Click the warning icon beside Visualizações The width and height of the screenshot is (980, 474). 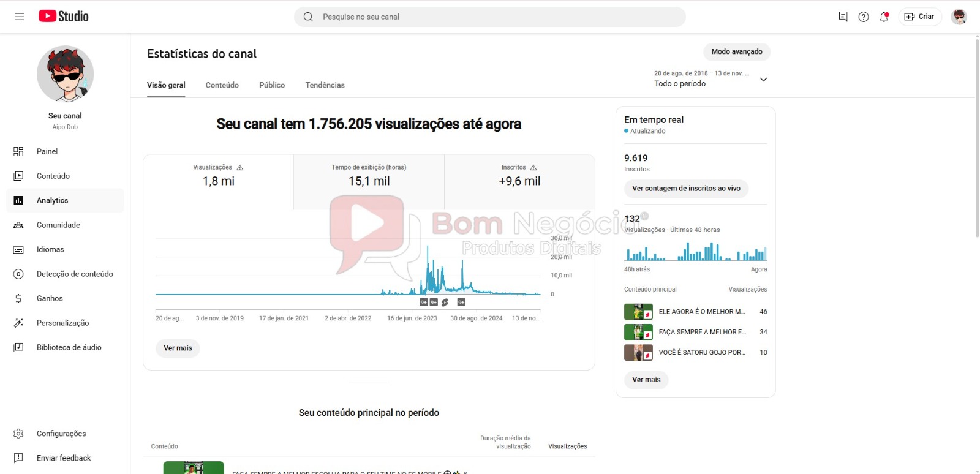(240, 167)
